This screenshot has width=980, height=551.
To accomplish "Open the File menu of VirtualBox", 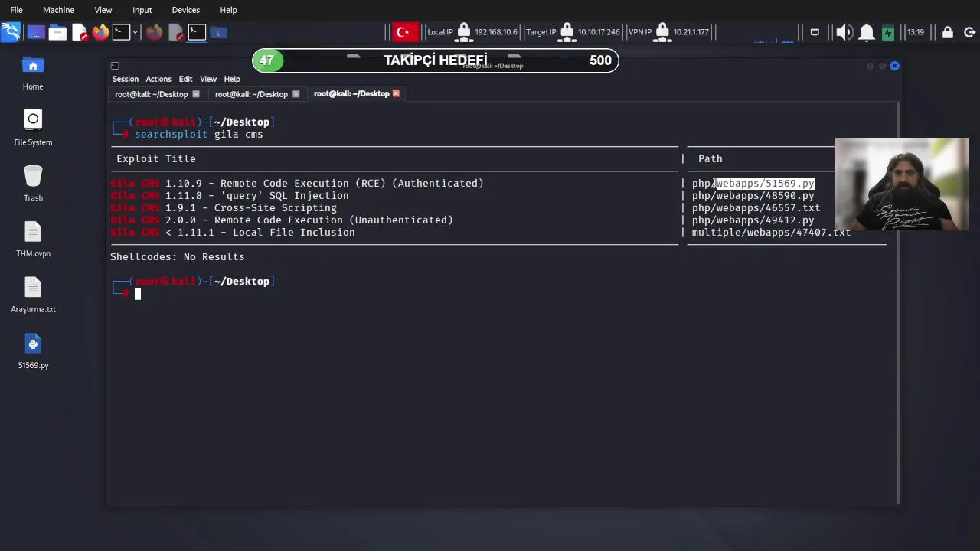I will pos(16,10).
